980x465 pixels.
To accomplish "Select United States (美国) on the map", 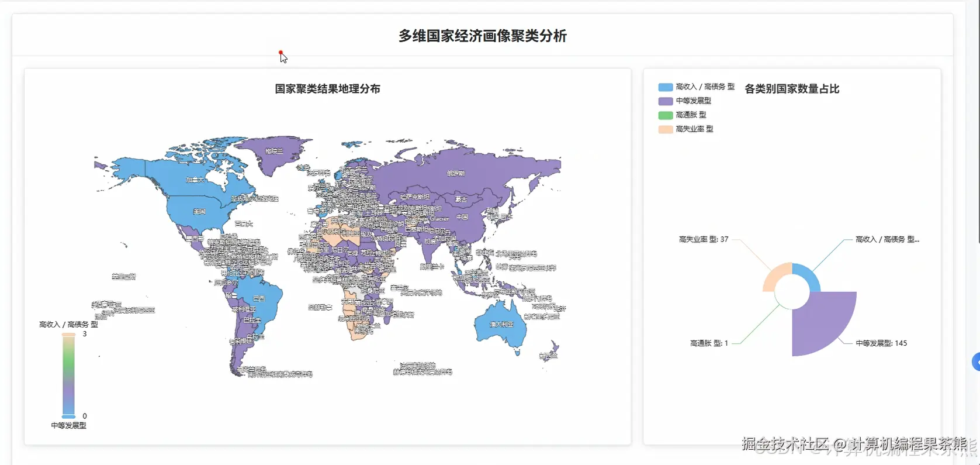I will (199, 212).
